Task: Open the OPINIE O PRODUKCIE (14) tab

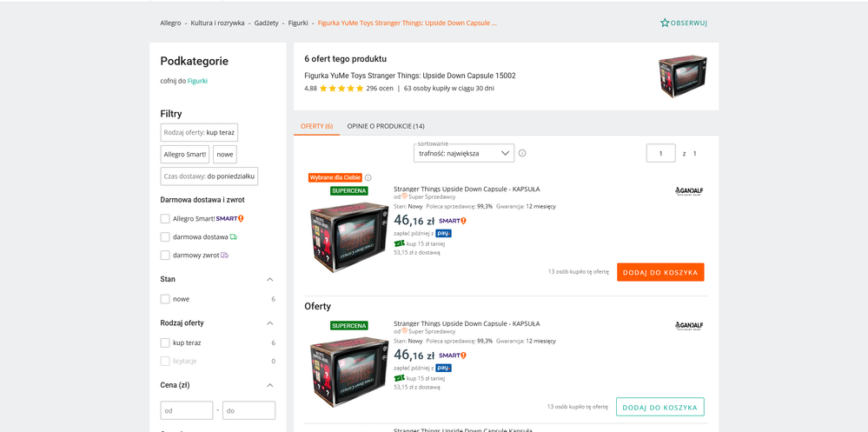Action: (386, 126)
